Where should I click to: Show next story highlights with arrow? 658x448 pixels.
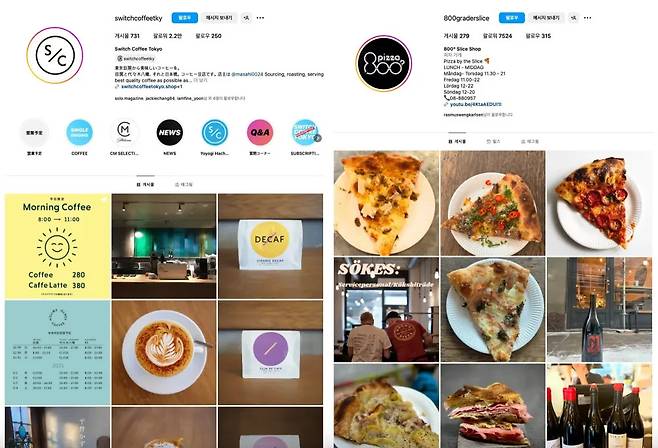(318, 138)
